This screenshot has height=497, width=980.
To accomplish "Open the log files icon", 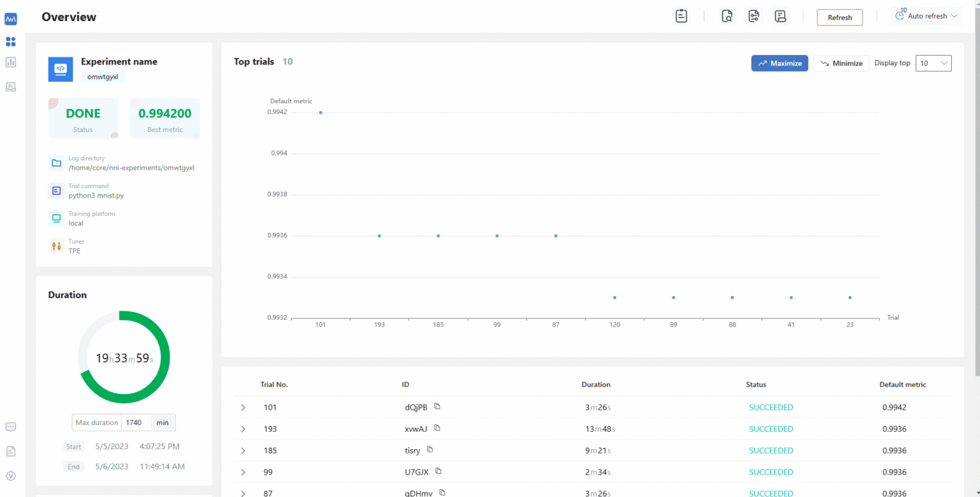I will point(780,15).
